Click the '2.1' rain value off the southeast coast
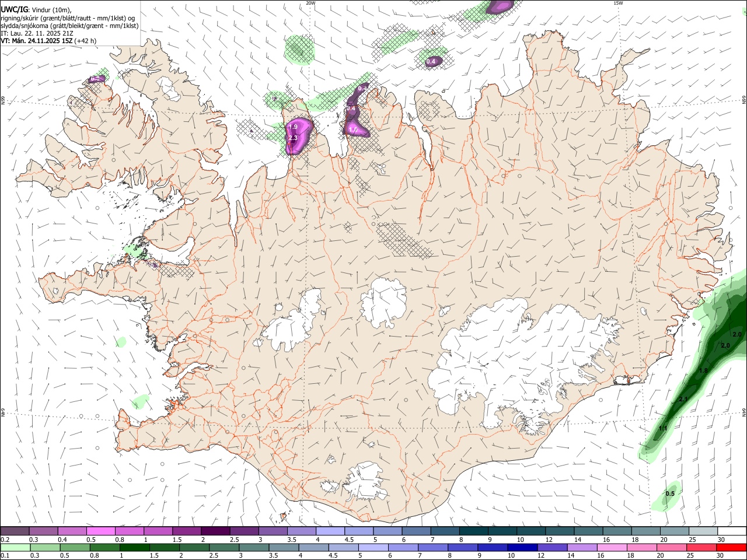 click(683, 400)
